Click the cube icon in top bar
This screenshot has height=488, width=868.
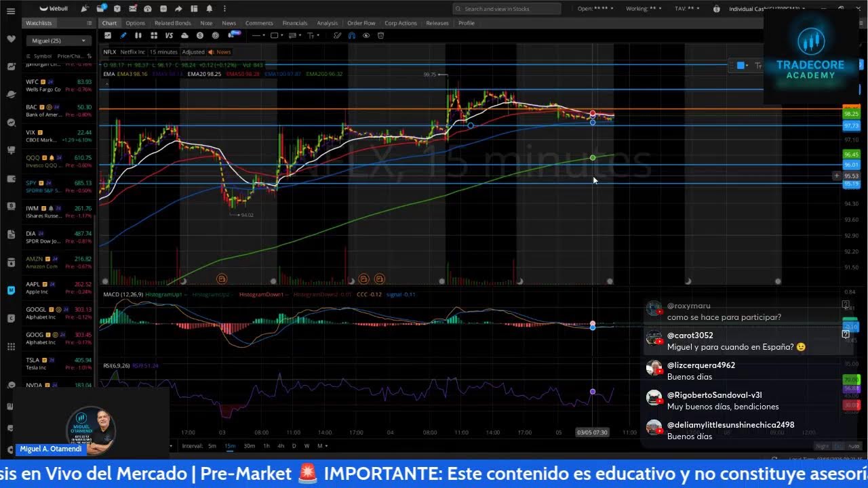click(x=117, y=9)
